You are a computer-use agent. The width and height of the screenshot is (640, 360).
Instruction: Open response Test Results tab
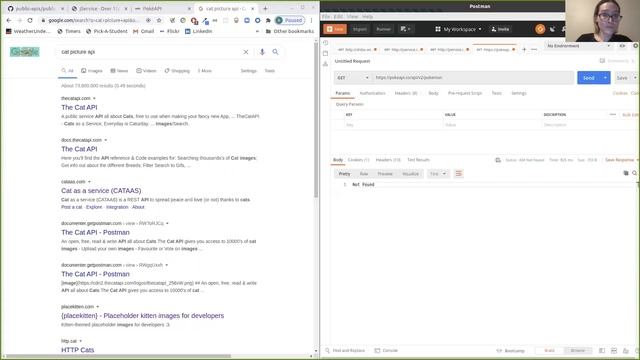point(418,160)
